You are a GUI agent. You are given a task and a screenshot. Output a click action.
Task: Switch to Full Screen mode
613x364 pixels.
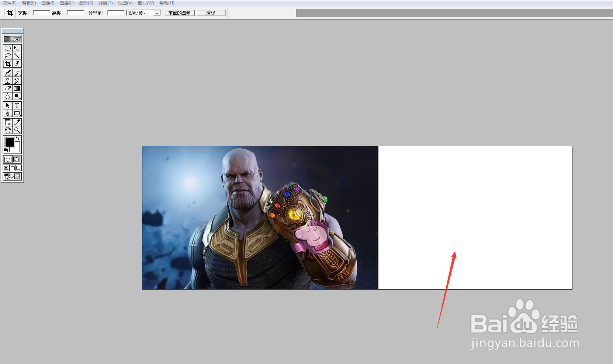[18, 168]
